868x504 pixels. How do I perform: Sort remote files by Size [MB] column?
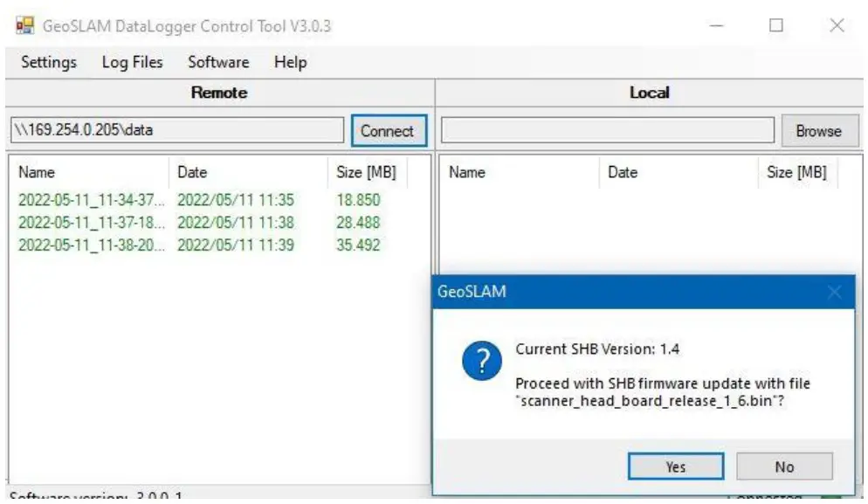click(x=368, y=172)
